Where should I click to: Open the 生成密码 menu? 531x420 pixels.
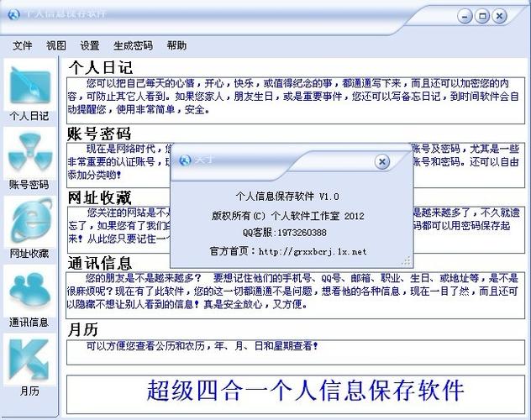coord(133,45)
